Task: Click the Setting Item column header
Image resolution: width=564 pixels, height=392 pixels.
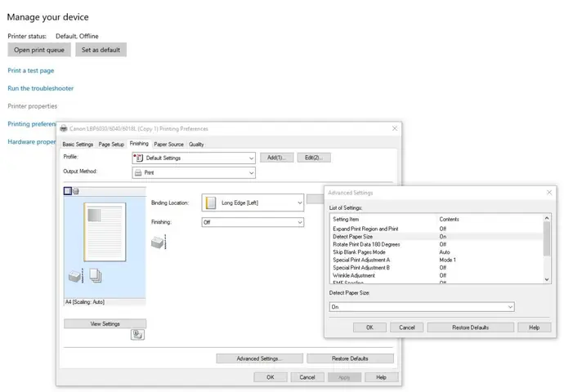Action: coord(346,219)
